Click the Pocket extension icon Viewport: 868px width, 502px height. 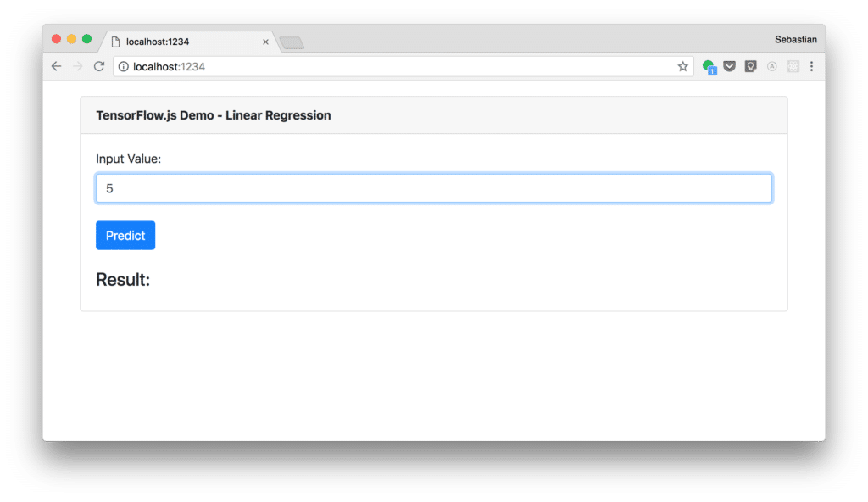click(730, 66)
